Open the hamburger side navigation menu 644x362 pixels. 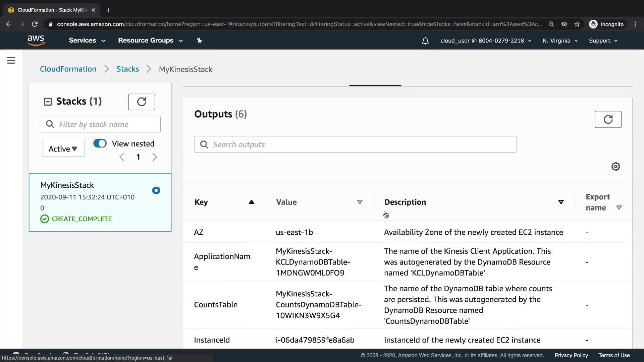[x=11, y=60]
